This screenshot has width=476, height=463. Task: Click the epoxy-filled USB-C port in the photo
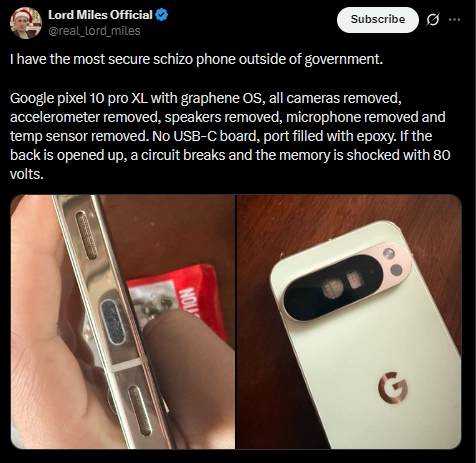113,322
